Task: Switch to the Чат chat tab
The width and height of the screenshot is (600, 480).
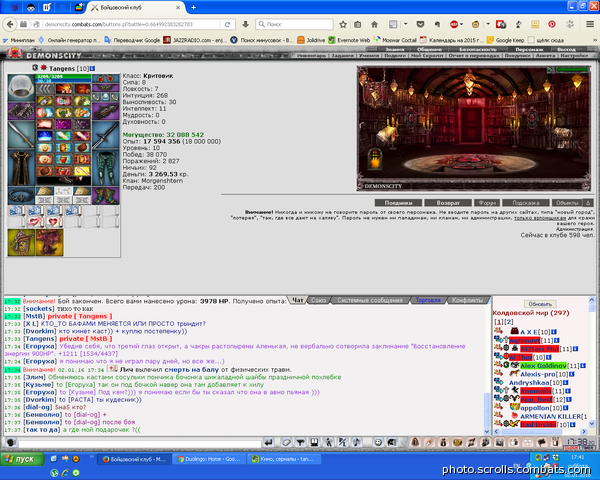Action: click(298, 300)
